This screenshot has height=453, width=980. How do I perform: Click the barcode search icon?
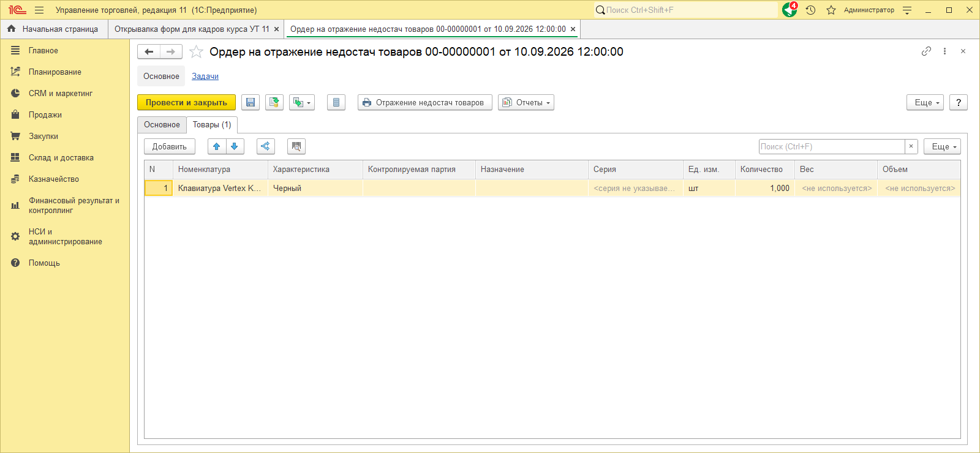tap(296, 147)
